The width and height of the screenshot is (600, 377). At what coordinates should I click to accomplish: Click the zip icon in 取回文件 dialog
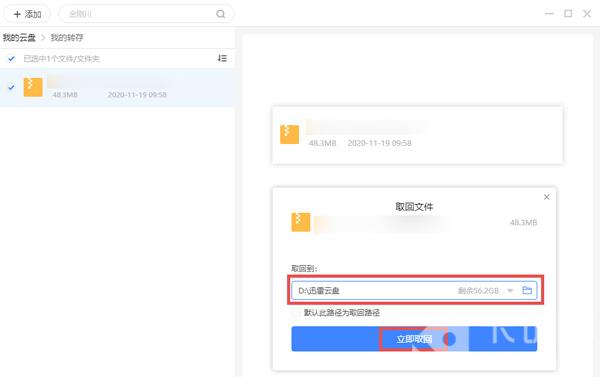pos(301,222)
